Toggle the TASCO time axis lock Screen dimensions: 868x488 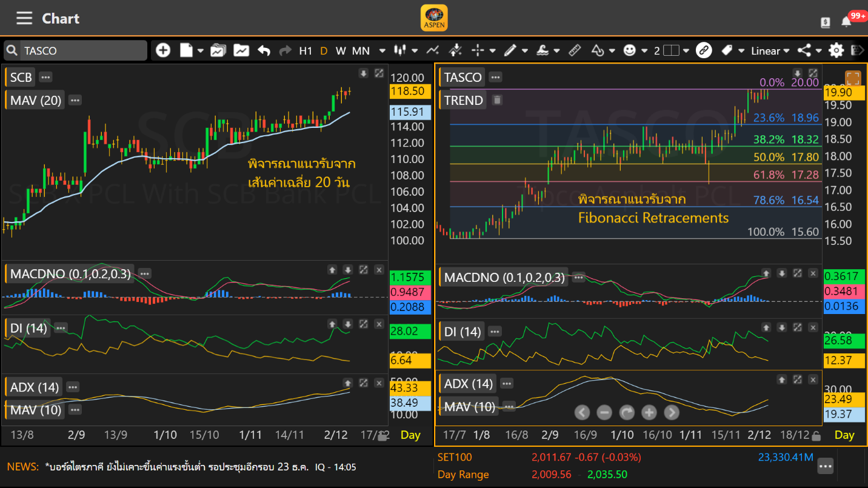point(816,435)
